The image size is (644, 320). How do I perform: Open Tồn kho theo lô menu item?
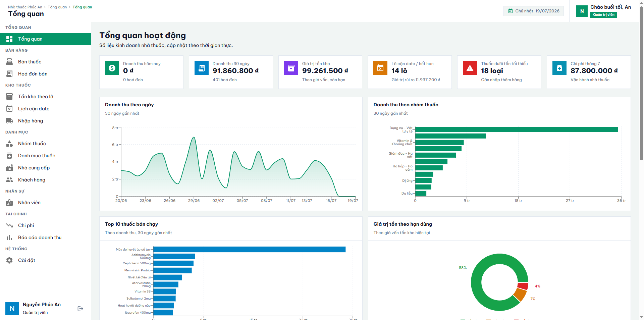point(46,97)
